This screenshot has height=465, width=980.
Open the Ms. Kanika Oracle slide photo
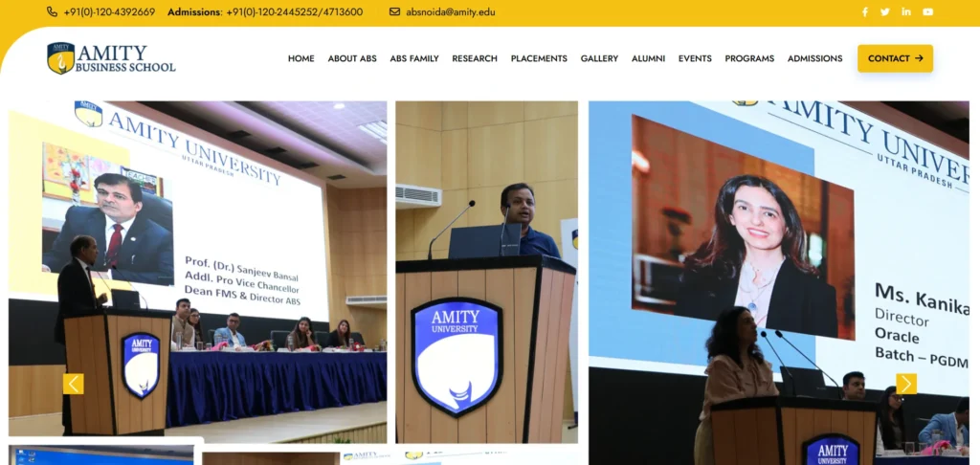point(779,283)
